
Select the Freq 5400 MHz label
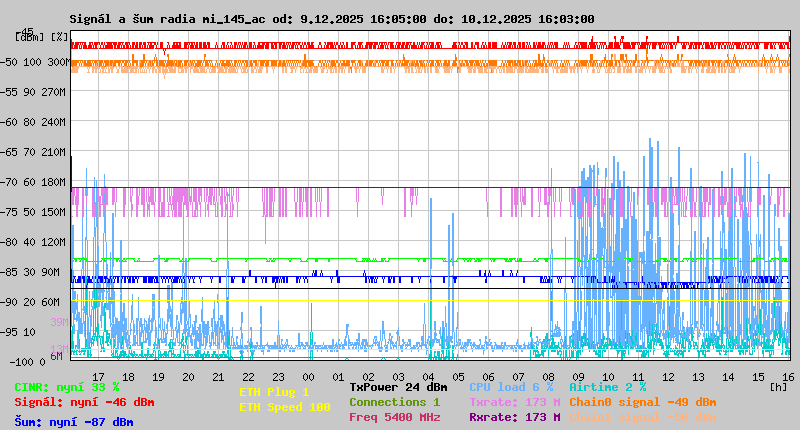394,417
